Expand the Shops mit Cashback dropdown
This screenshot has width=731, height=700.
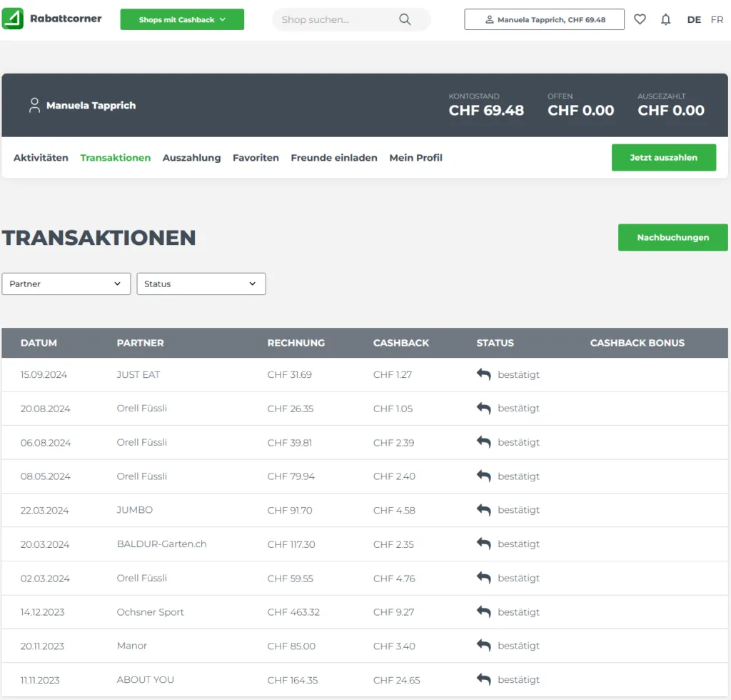(x=182, y=19)
